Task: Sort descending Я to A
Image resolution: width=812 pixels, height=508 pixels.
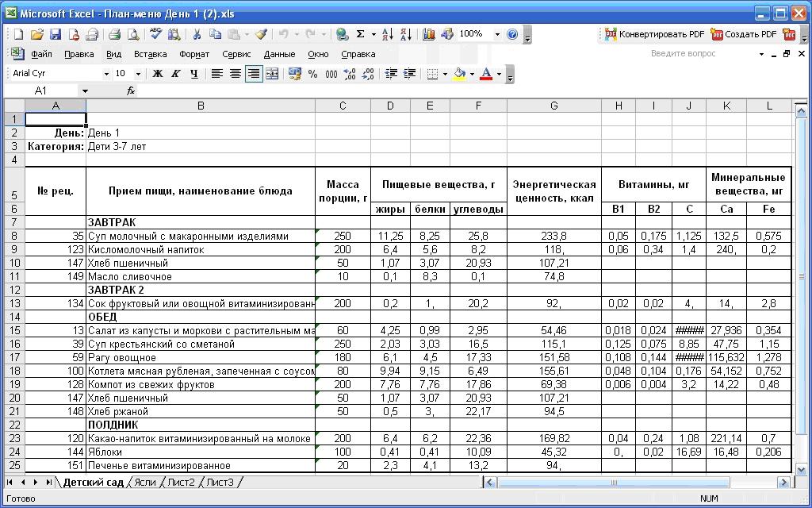Action: 406,35
